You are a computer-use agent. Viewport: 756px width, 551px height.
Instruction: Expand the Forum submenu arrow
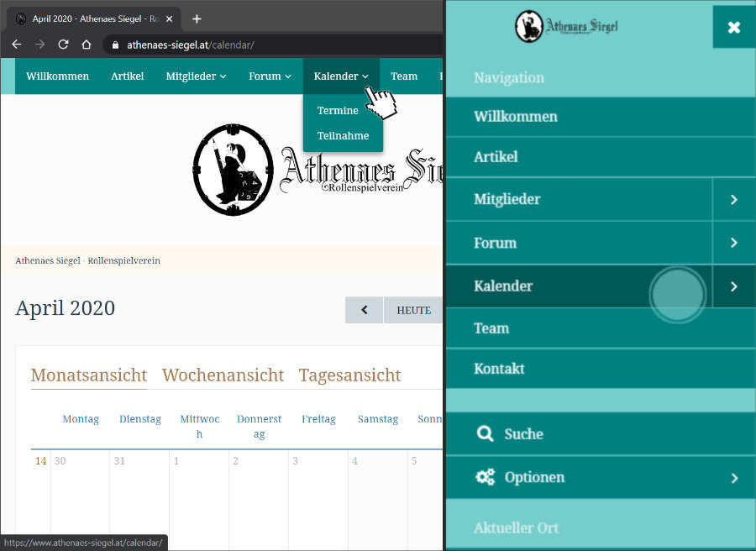(x=733, y=243)
